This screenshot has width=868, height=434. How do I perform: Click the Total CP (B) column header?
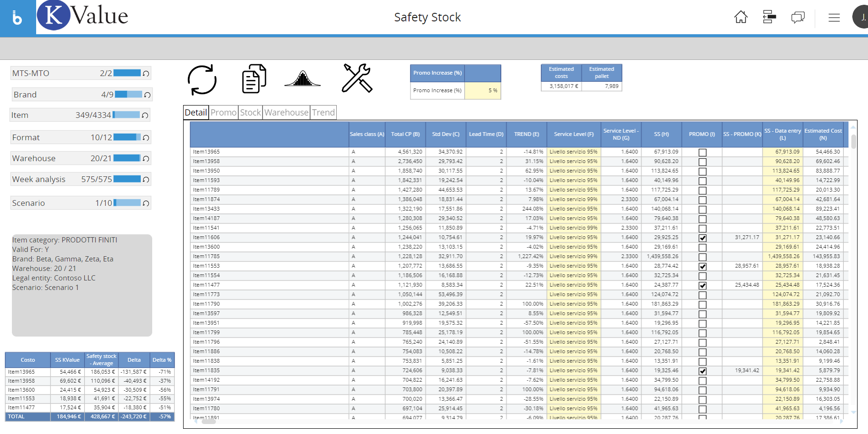point(405,135)
